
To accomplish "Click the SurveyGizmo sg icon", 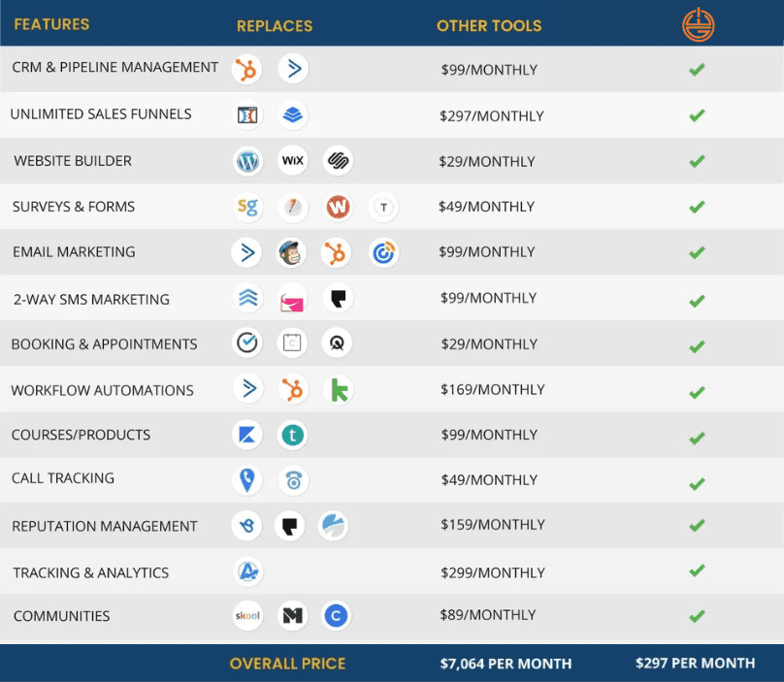I will coord(248,207).
